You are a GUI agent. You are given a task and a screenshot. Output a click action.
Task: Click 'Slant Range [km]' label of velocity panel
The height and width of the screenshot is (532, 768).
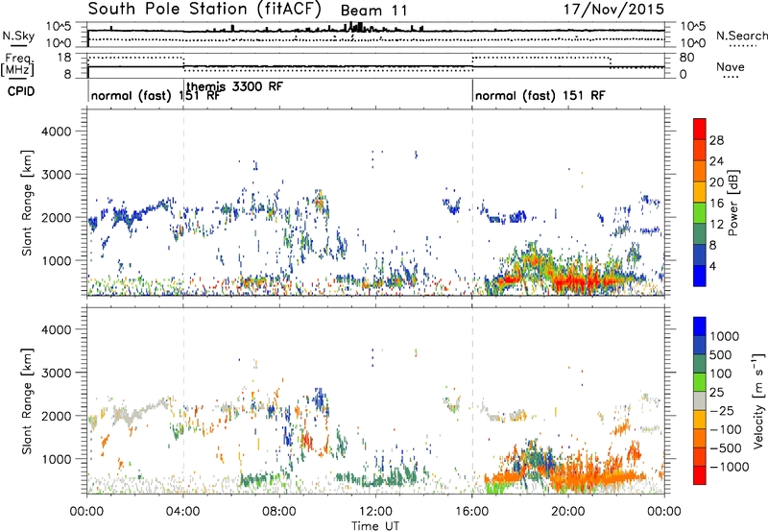click(27, 400)
